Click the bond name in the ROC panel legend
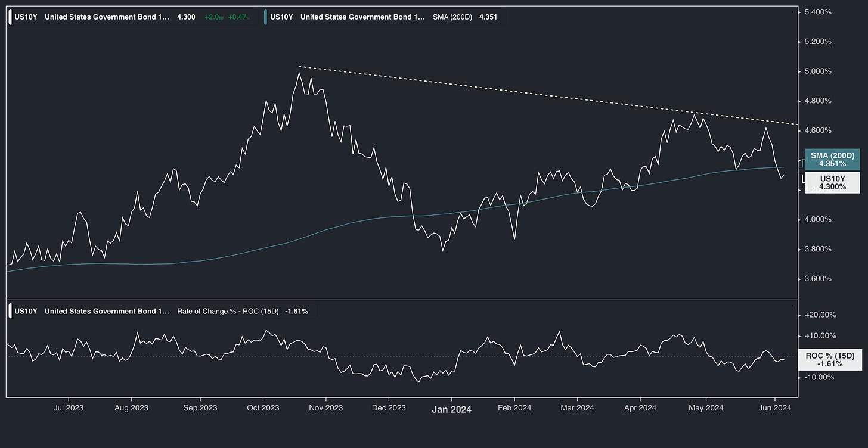 point(107,311)
